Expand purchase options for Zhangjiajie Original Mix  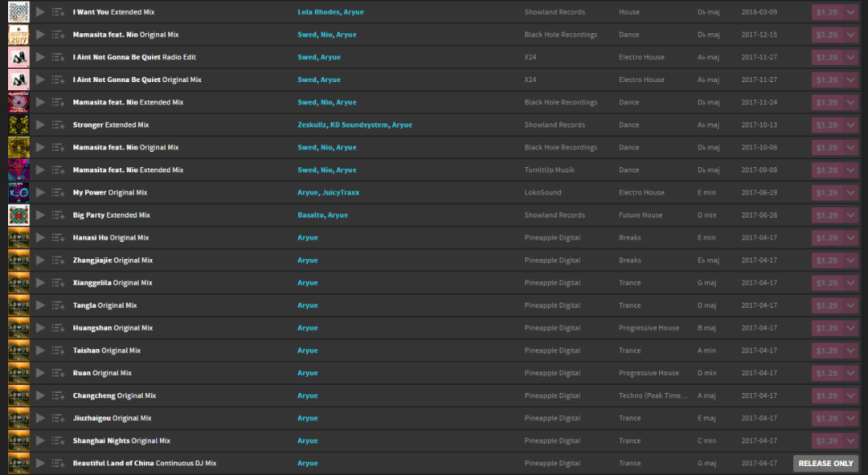[851, 260]
